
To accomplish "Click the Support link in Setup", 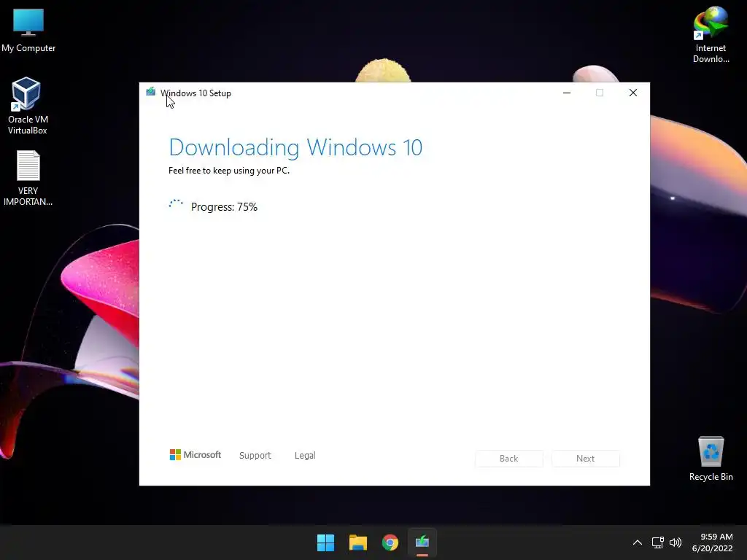I will click(x=255, y=455).
